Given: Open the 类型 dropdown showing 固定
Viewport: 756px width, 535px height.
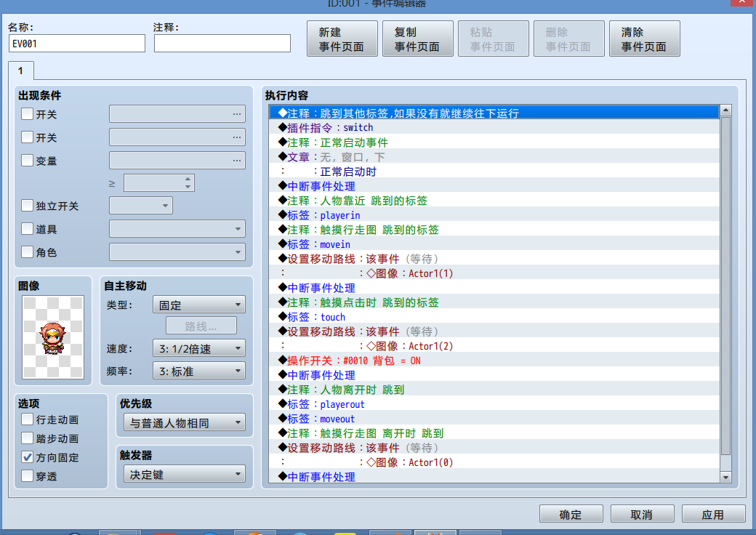Looking at the screenshot, I should (199, 305).
